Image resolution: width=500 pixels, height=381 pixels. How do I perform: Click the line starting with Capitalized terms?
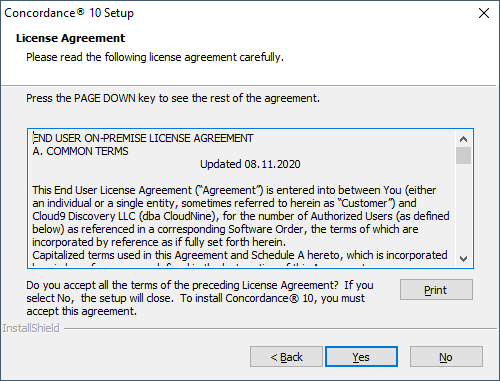pyautogui.click(x=240, y=255)
